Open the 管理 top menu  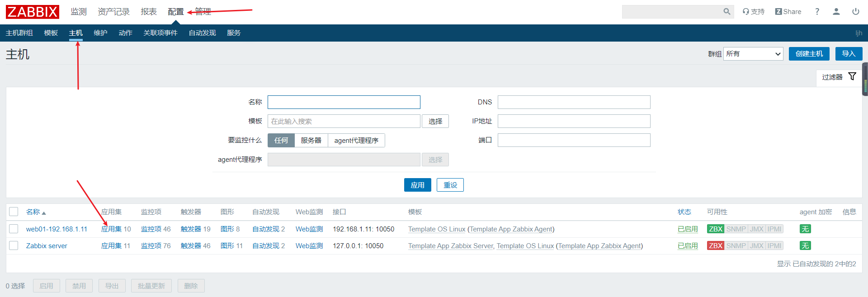click(x=203, y=12)
